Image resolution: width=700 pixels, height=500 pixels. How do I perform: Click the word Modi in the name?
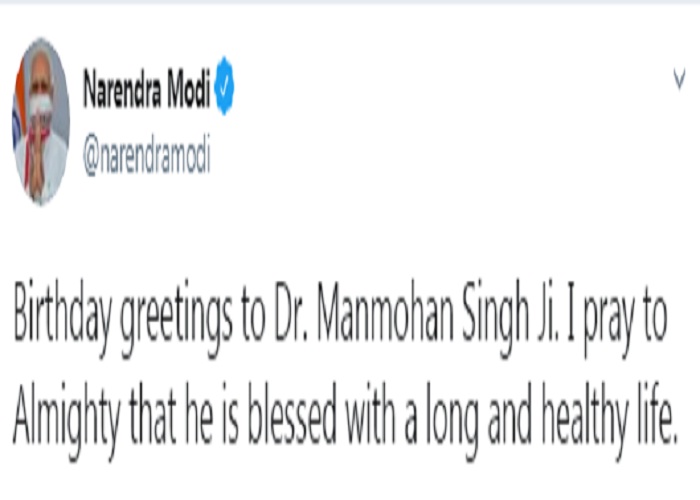(188, 89)
